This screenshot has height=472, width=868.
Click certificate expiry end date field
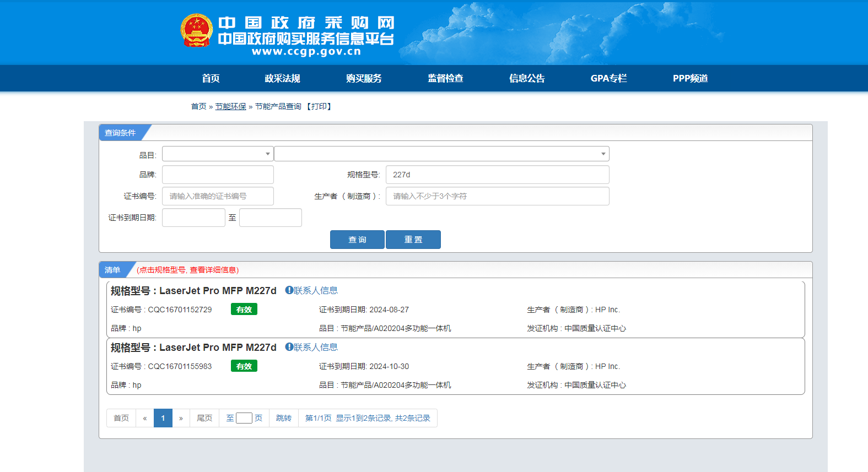coord(271,218)
